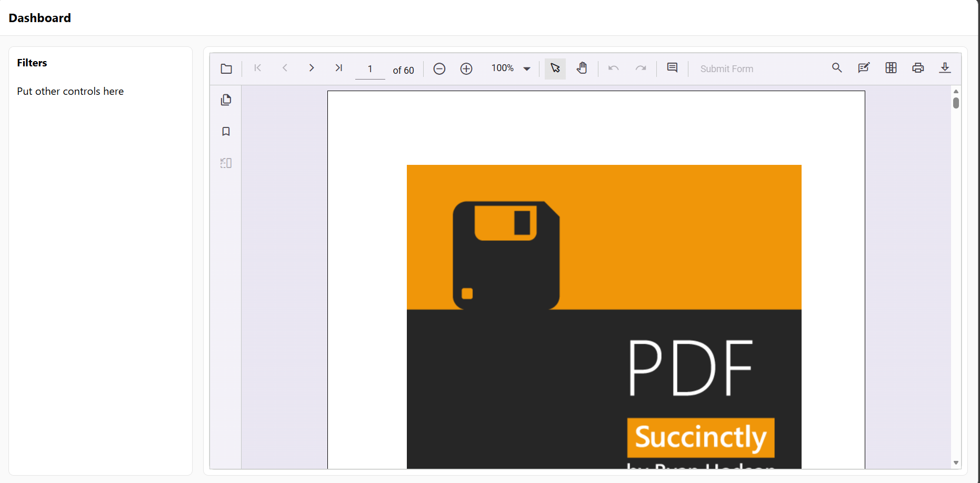The height and width of the screenshot is (483, 980).
Task: Click the Dashboard heading
Action: [39, 18]
